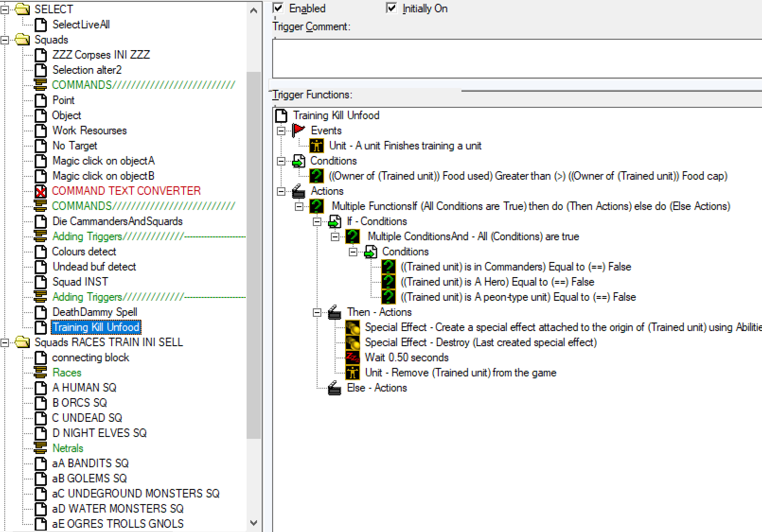Collapse the Actions node

[281, 191]
